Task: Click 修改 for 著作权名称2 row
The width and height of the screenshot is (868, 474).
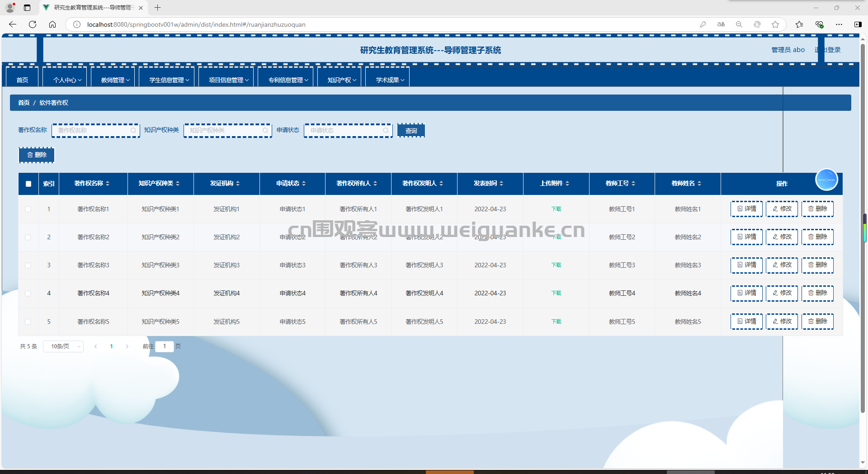Action: [782, 237]
